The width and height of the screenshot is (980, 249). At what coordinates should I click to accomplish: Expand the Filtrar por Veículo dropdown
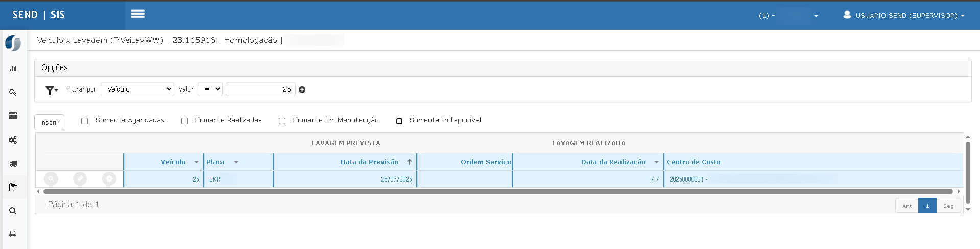pos(137,89)
